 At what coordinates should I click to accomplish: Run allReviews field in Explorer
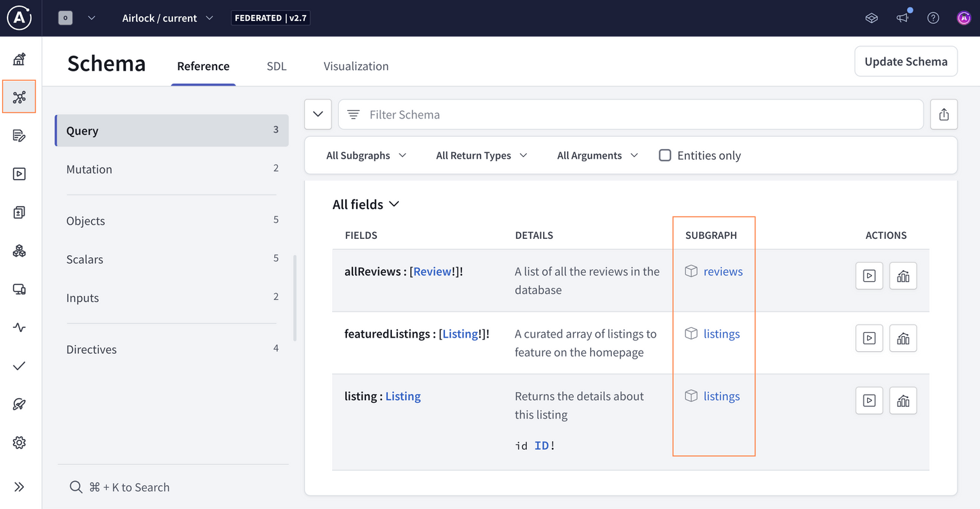coord(869,276)
